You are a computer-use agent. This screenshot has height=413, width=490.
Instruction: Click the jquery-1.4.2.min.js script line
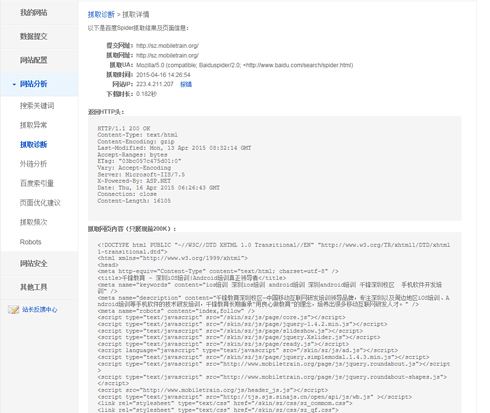coord(242,324)
